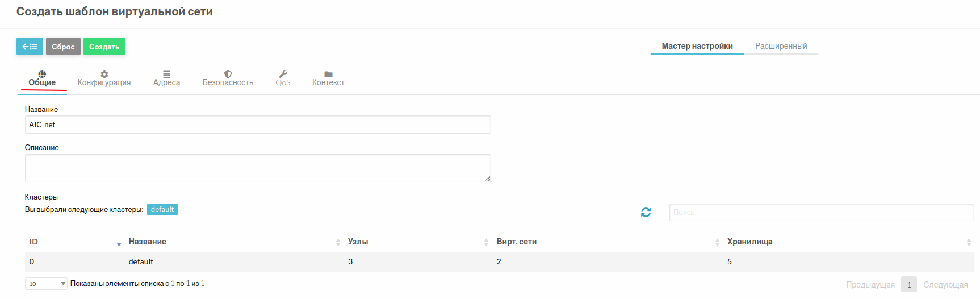Click the back-to-list arrow button
The image size is (980, 299).
pos(30,47)
